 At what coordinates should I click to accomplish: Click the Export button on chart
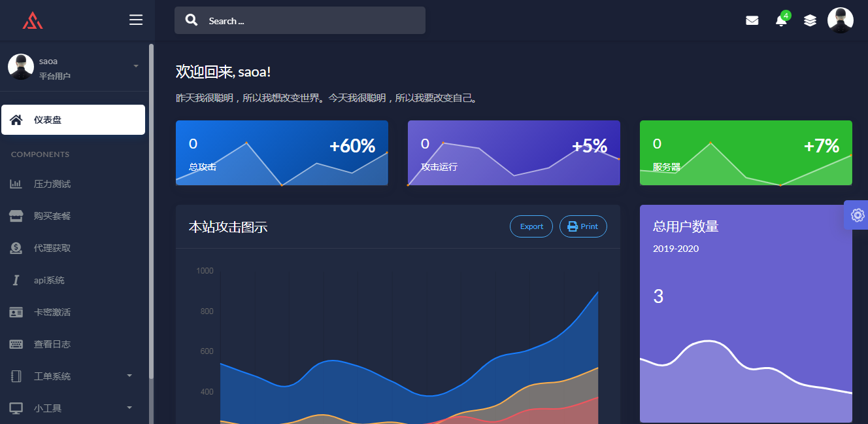[531, 226]
